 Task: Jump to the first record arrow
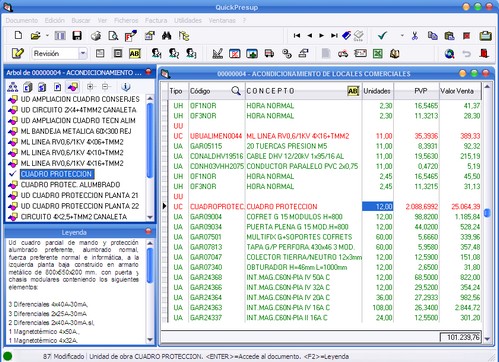click(297, 35)
